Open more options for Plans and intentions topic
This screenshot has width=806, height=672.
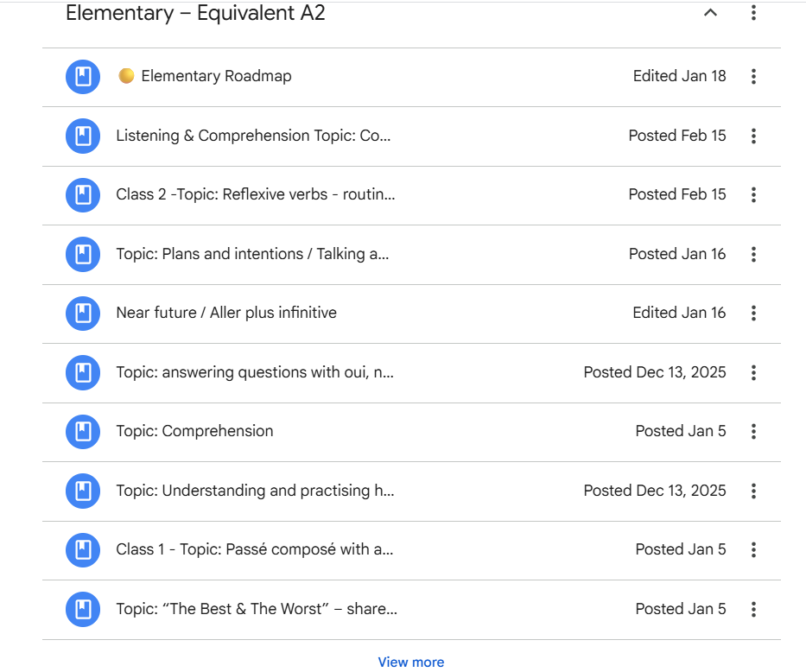[x=753, y=254]
